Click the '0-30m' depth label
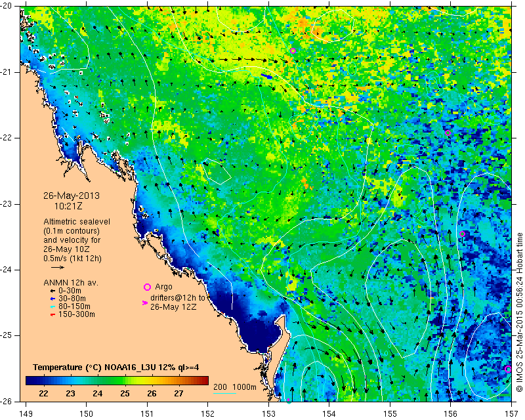 pyautogui.click(x=70, y=291)
